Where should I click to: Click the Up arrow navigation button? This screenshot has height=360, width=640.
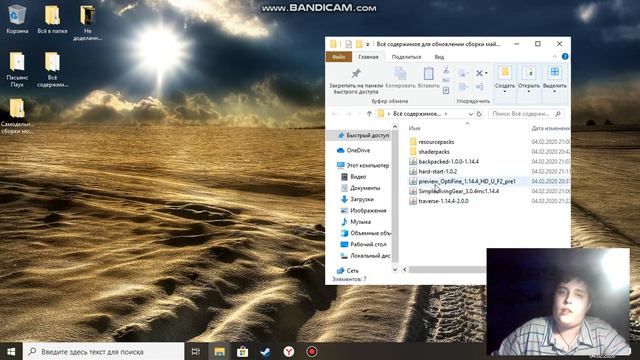tap(369, 114)
